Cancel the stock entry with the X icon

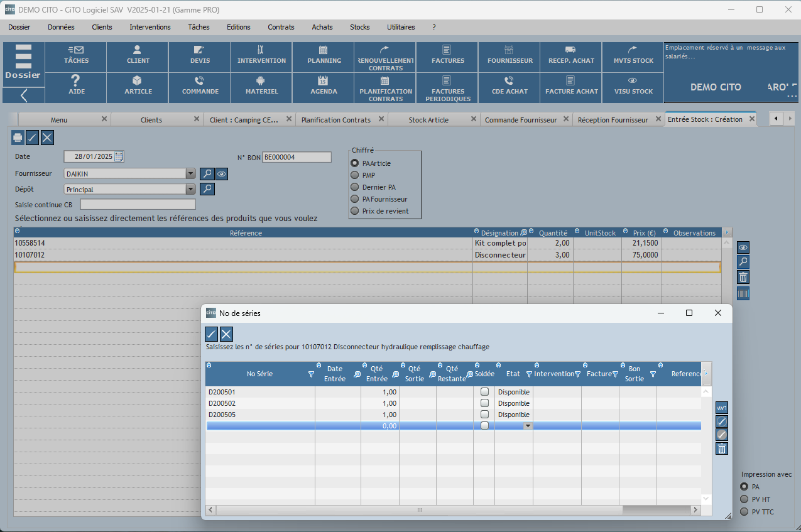47,138
